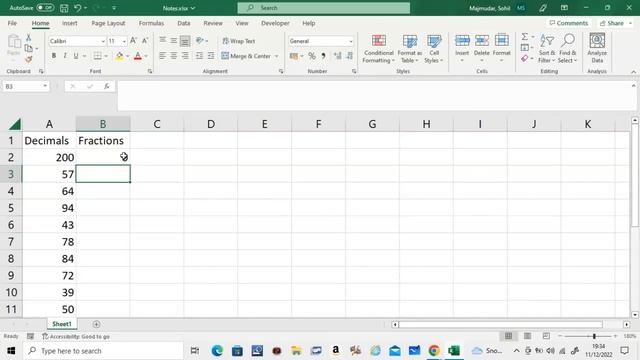Click the Comments button
The height and width of the screenshot is (360, 640).
pyautogui.click(x=569, y=23)
